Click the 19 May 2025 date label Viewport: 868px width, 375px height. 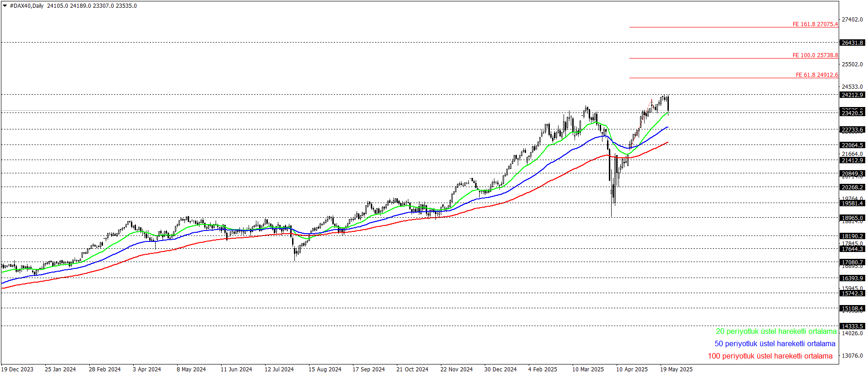point(676,370)
